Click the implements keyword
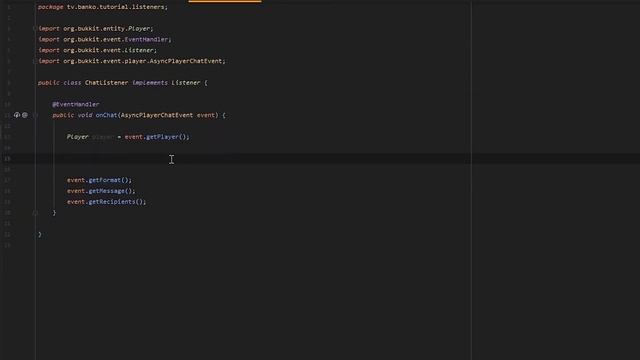This screenshot has width=640, height=360. pyautogui.click(x=150, y=83)
